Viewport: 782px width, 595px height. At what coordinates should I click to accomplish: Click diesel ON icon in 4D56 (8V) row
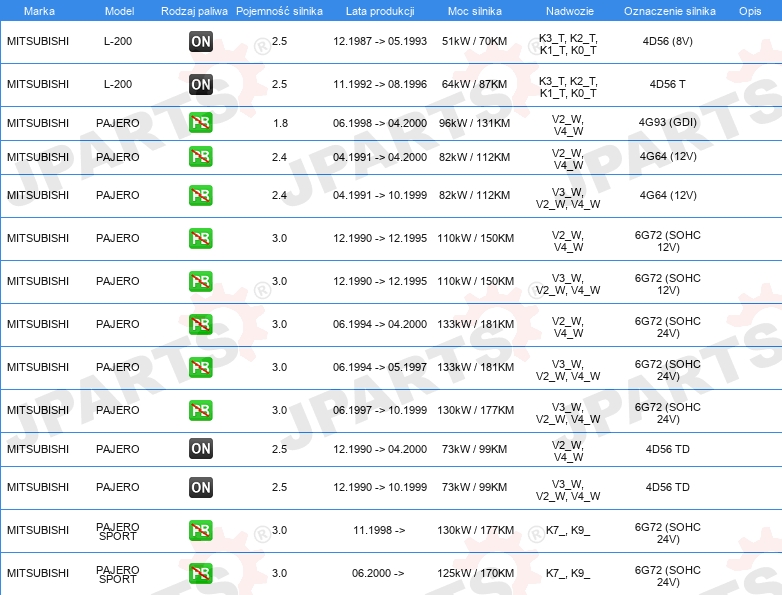(201, 41)
